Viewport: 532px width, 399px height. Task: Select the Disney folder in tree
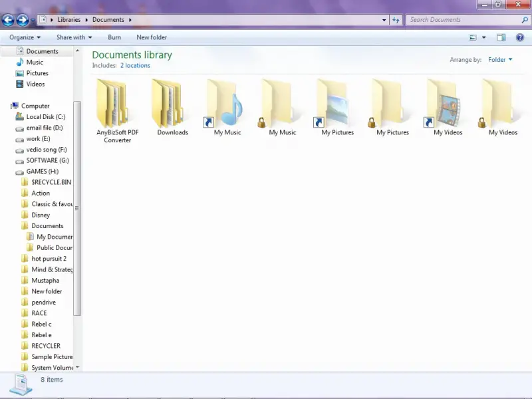point(36,215)
